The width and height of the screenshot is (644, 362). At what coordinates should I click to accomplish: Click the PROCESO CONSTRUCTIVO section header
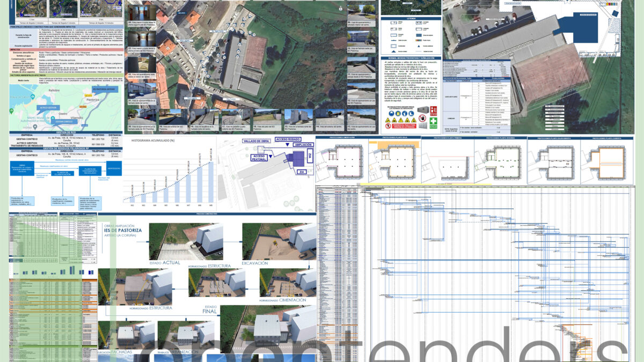point(207,214)
